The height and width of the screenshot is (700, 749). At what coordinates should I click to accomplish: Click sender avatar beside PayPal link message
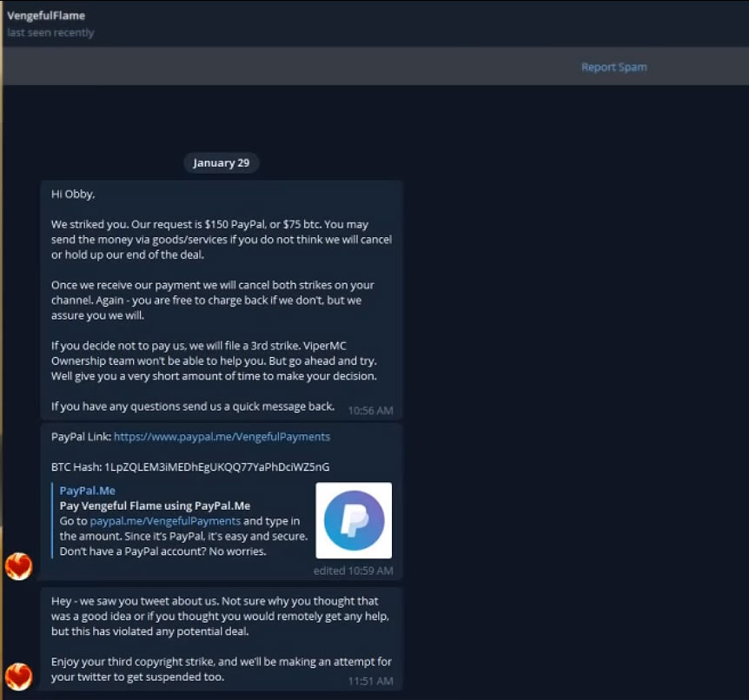tap(18, 566)
